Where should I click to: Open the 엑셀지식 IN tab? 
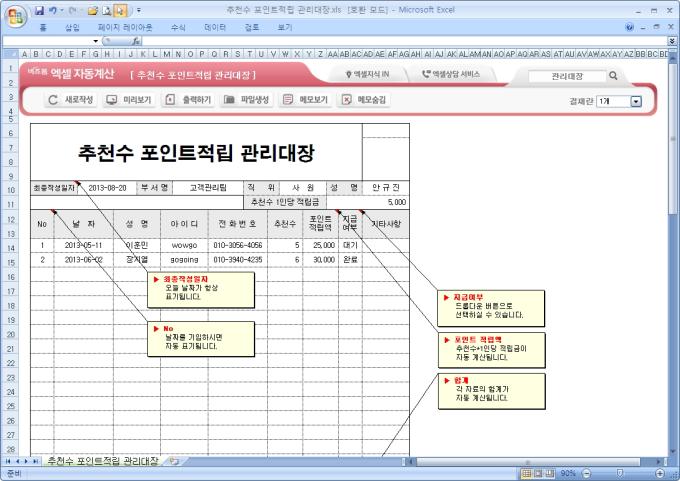coord(367,75)
